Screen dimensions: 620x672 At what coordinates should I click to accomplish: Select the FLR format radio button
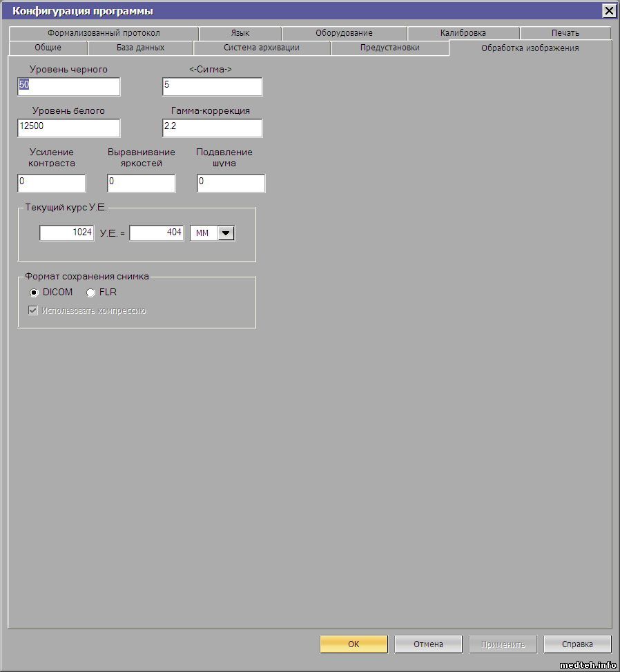click(x=90, y=293)
